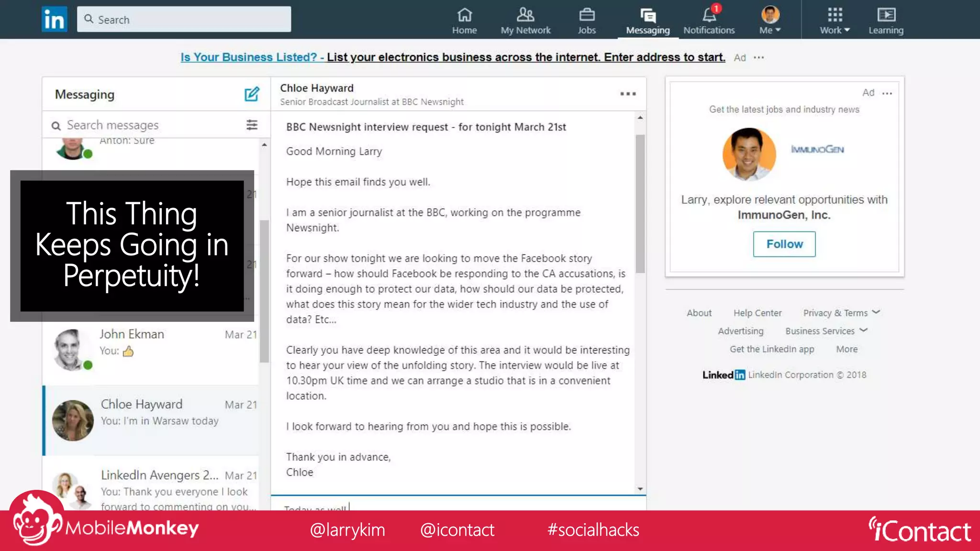Open the 'Is Your Business Listed?' ad link
980x551 pixels.
453,57
